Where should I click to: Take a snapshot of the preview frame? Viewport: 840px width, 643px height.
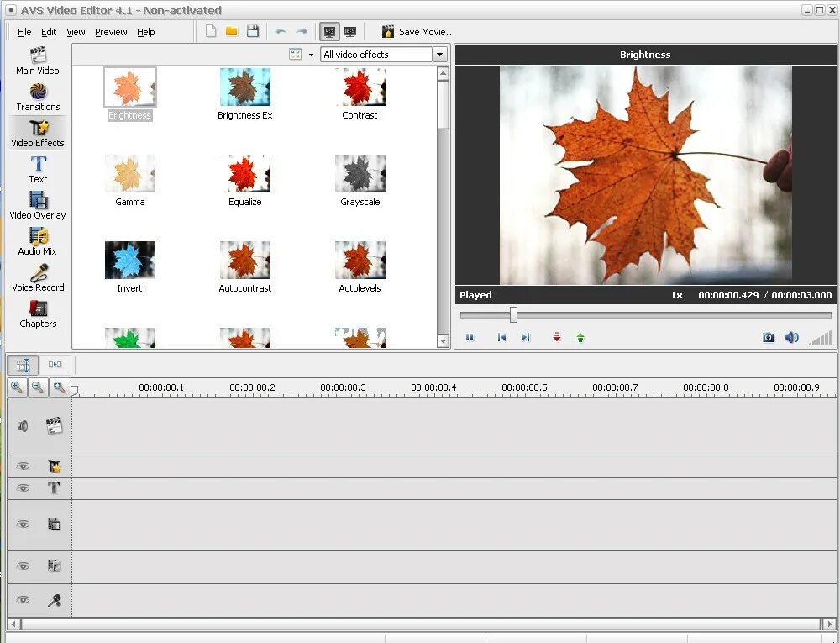click(767, 337)
